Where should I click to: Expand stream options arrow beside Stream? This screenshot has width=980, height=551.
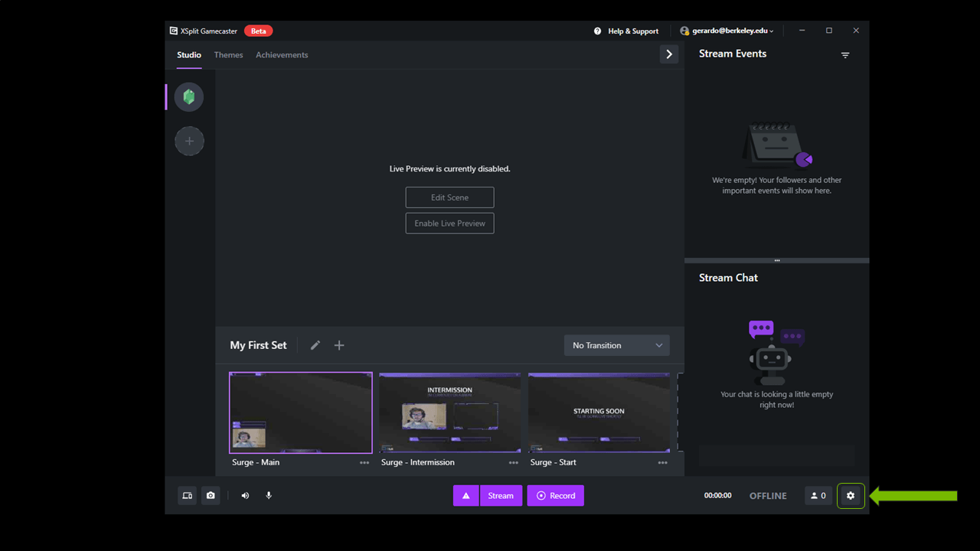click(x=465, y=496)
